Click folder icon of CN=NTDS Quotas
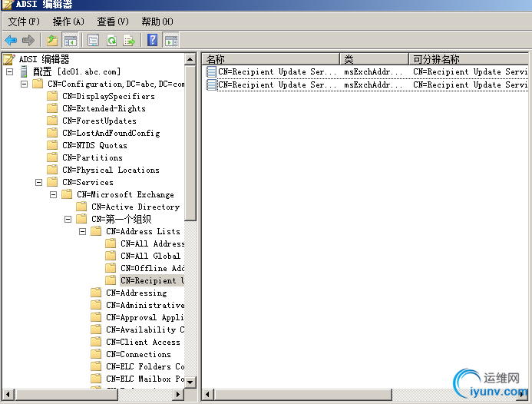Screen dimensions: 532x404 [52, 145]
